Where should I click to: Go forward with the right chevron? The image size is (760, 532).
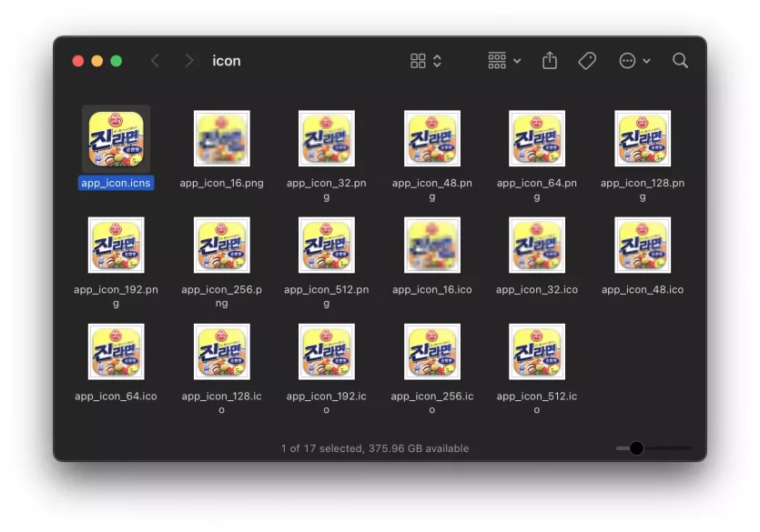pyautogui.click(x=189, y=61)
